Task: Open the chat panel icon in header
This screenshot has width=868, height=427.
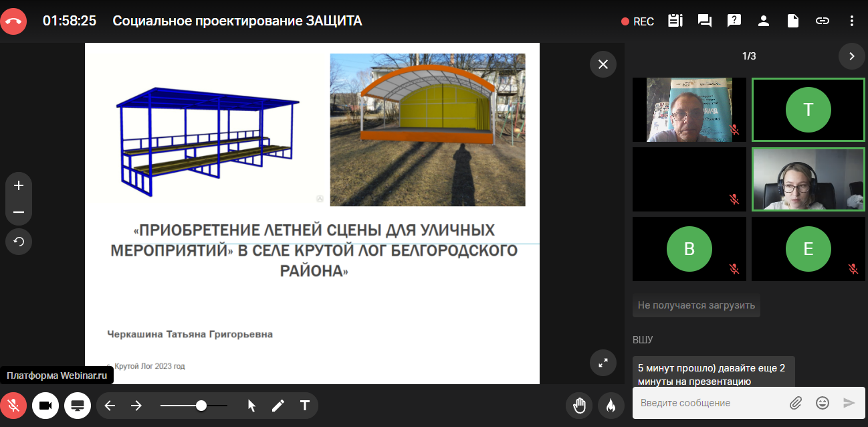Action: click(704, 21)
